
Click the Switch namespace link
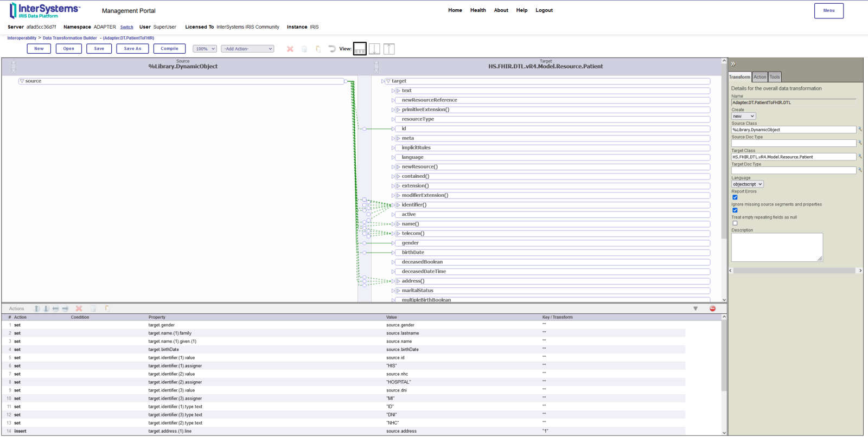point(126,27)
